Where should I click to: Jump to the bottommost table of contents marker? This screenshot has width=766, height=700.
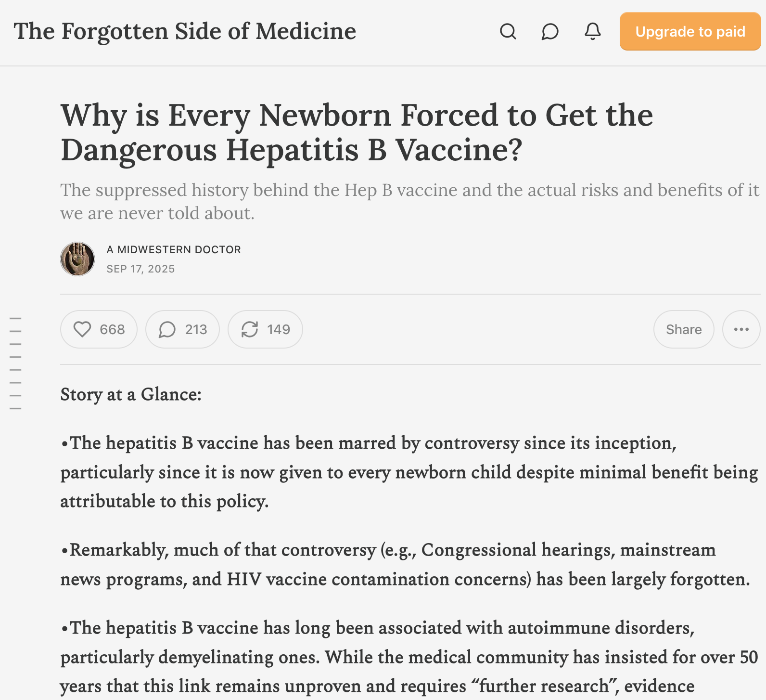tap(15, 408)
